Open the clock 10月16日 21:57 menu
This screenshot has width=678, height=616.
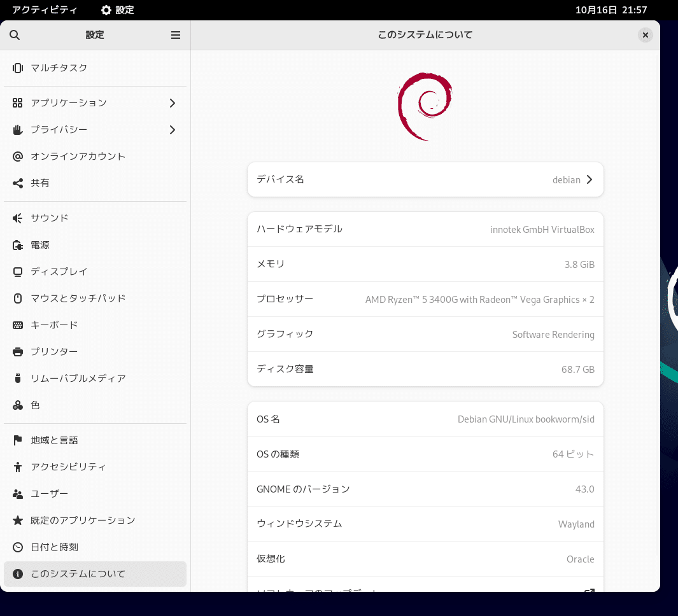point(611,10)
